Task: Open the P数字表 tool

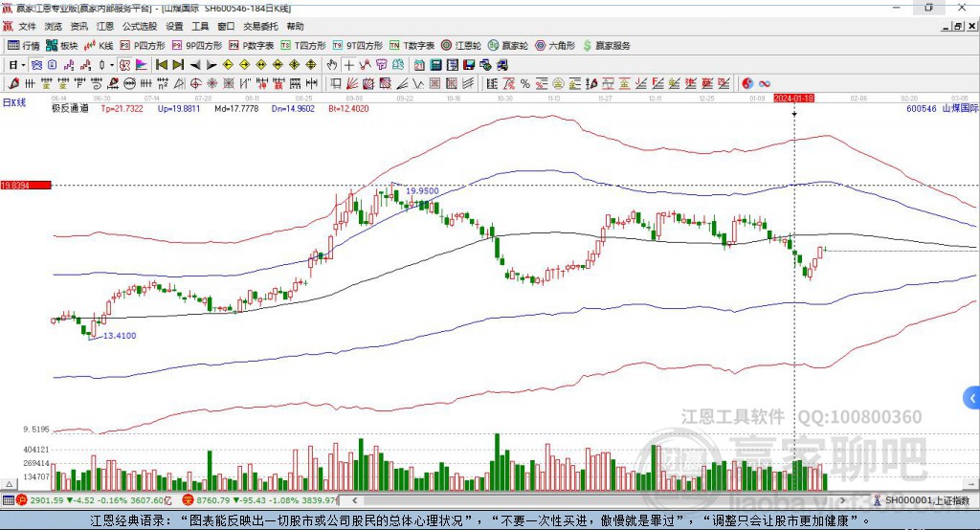Action: tap(252, 46)
